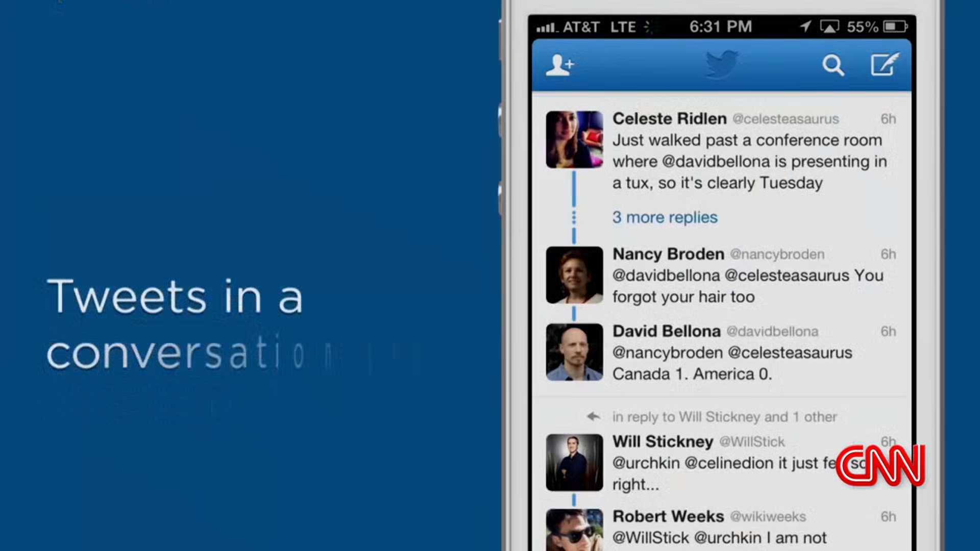Viewport: 980px width, 551px height.
Task: Tap Will Stickney's avatar image
Action: (x=574, y=462)
